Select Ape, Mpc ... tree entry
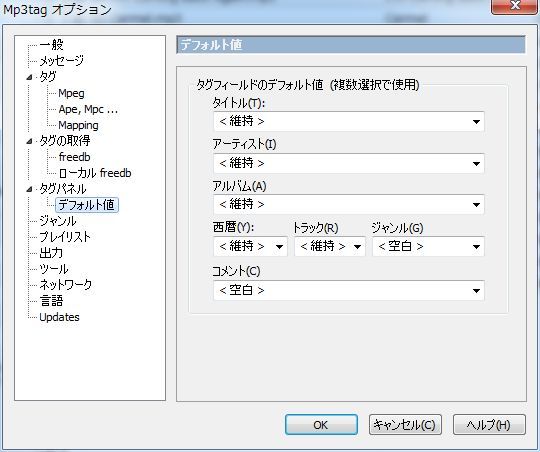The width and height of the screenshot is (540, 452). pyautogui.click(x=88, y=109)
